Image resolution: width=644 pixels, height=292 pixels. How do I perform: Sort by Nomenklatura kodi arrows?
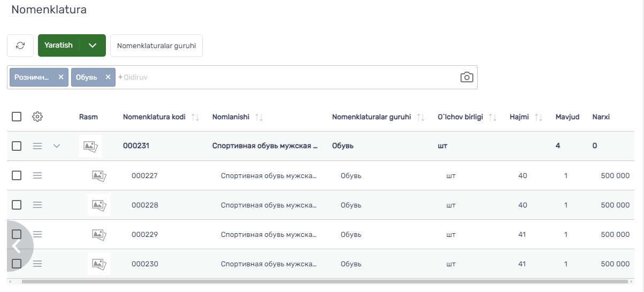195,117
